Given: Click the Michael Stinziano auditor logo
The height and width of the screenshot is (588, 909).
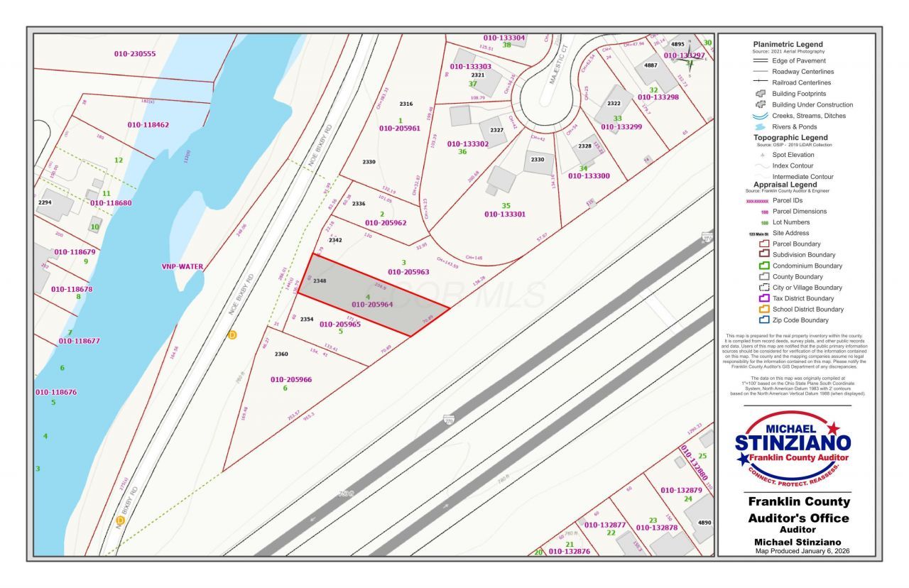Looking at the screenshot, I should 793,446.
